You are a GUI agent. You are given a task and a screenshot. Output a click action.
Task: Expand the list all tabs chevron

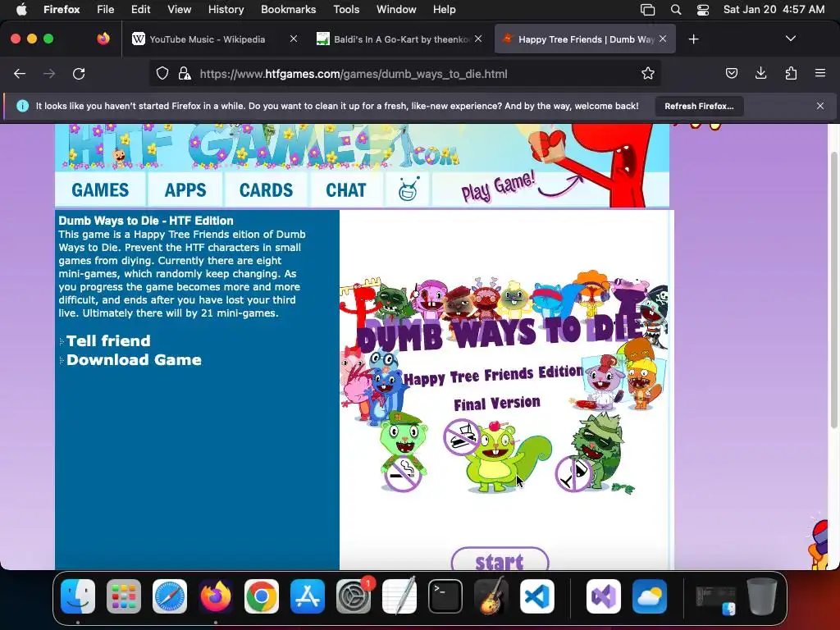790,39
